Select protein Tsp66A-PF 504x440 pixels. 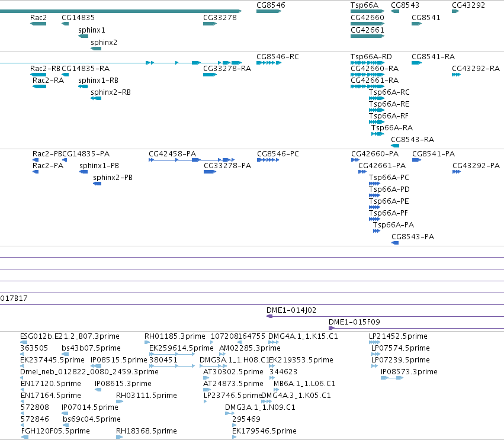pos(374,219)
